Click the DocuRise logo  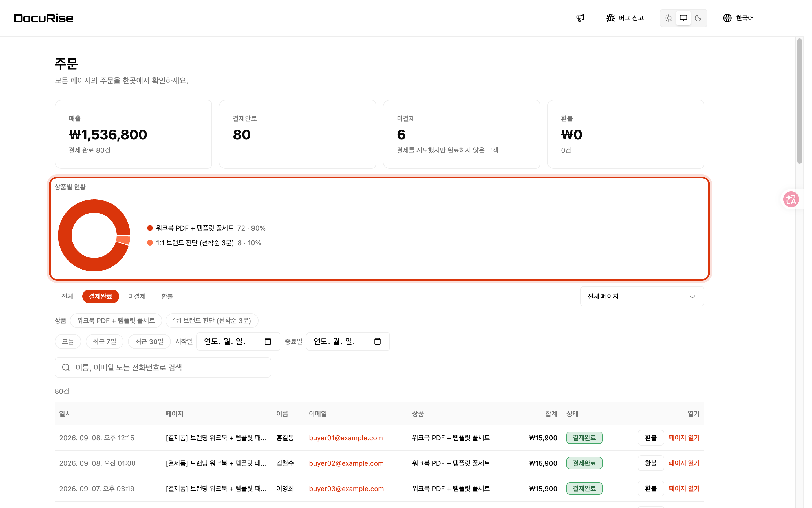(x=44, y=18)
